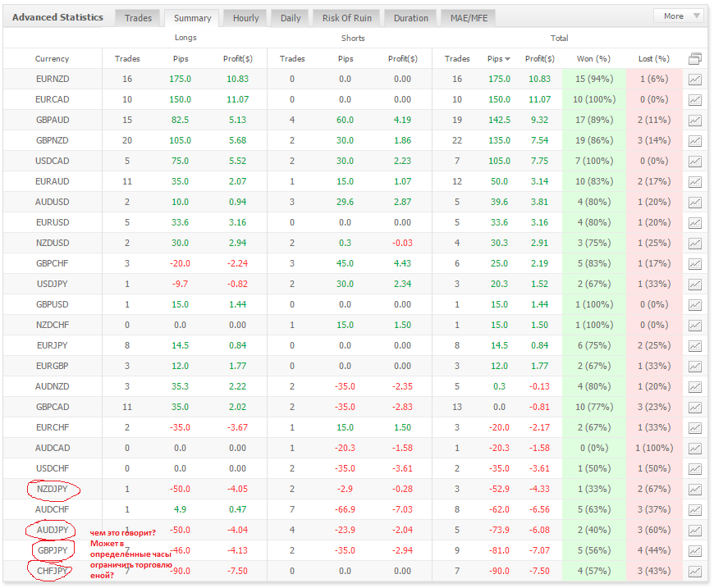This screenshot has width=714, height=588.
Task: Open the chart icon for USDJPY row
Action: pos(694,284)
